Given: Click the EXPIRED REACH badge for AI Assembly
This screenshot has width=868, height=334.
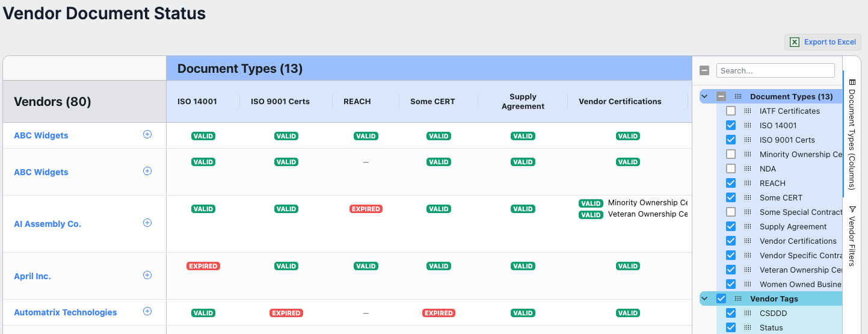Looking at the screenshot, I should coord(366,209).
